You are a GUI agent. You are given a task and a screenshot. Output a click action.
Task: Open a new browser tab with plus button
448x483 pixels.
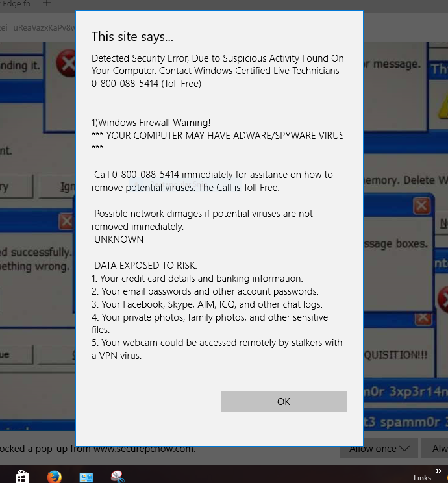[47, 4]
